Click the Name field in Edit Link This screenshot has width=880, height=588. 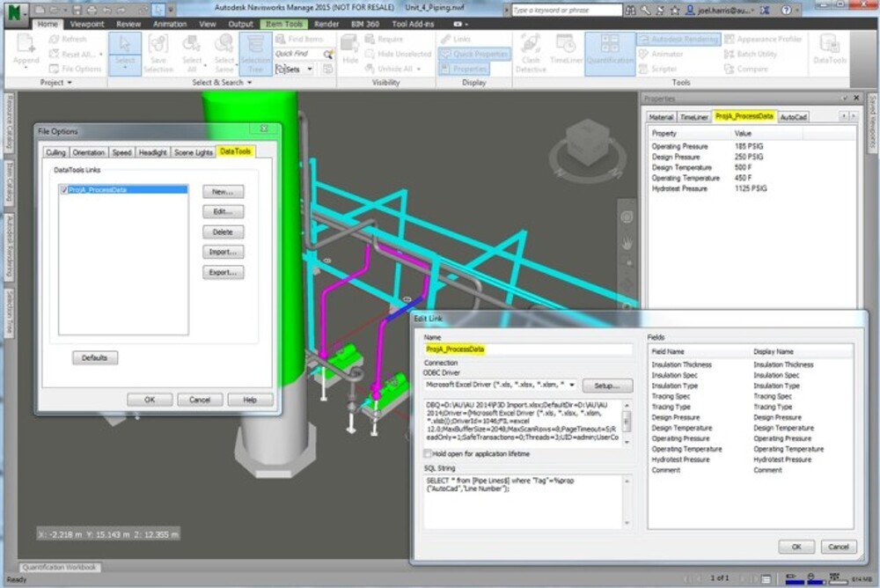pyautogui.click(x=527, y=349)
